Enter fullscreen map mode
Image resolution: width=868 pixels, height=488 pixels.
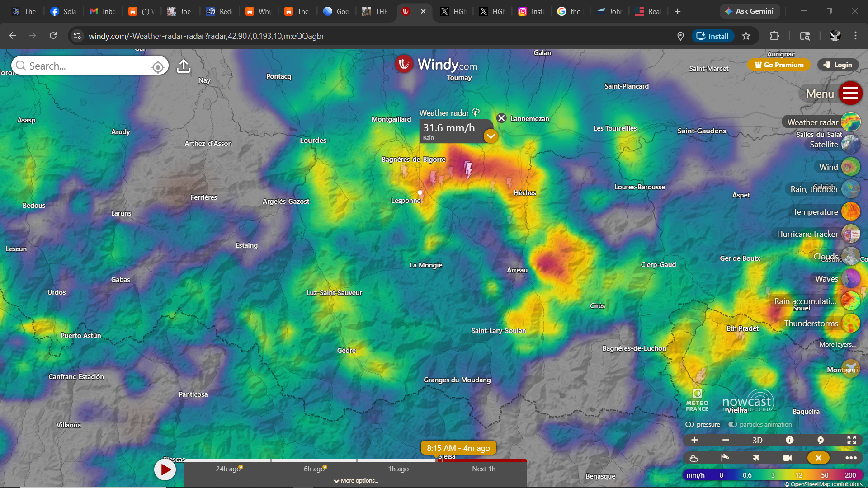pos(852,440)
